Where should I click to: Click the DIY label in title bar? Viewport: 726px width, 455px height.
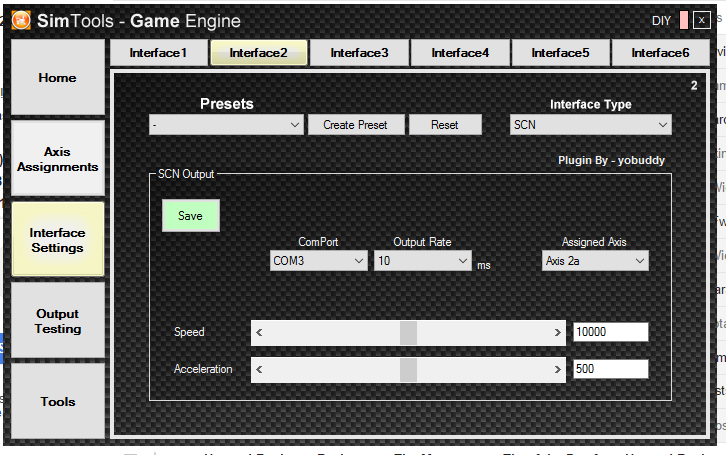[x=661, y=21]
